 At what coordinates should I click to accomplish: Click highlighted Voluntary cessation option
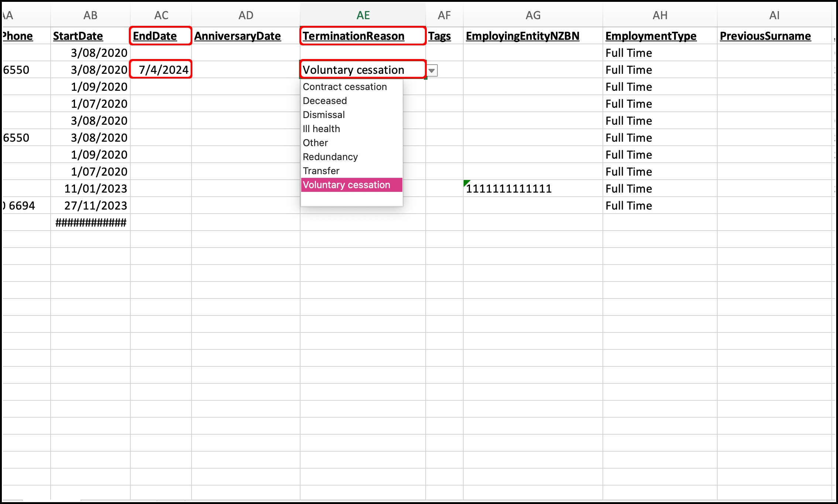coord(346,185)
